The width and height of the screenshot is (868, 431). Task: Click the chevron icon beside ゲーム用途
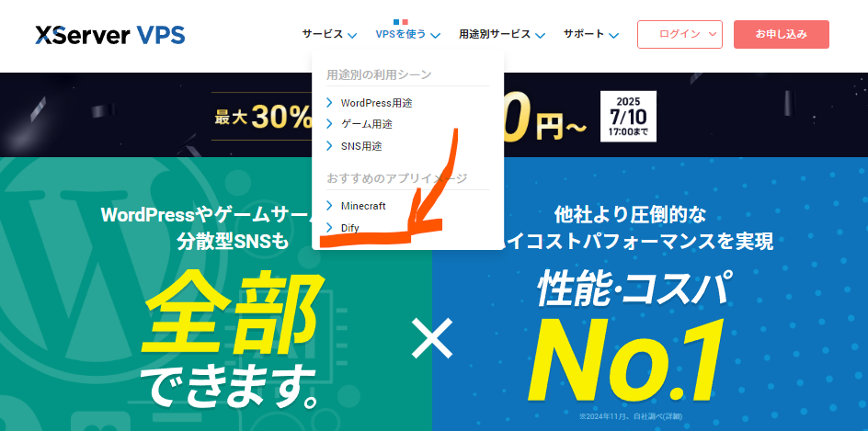[x=329, y=124]
